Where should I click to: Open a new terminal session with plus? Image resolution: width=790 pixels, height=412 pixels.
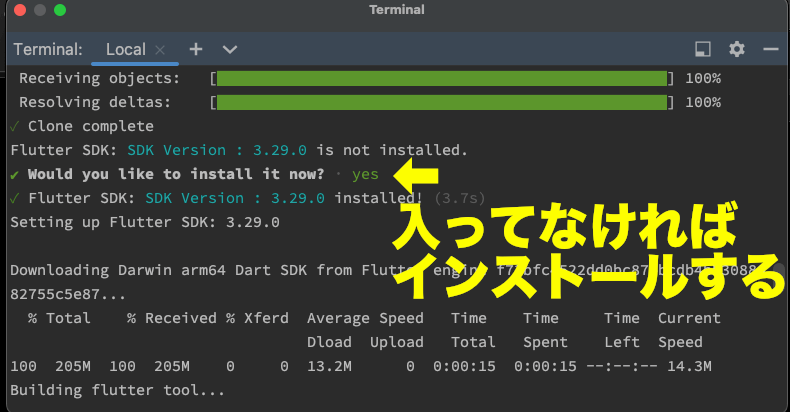tap(196, 49)
